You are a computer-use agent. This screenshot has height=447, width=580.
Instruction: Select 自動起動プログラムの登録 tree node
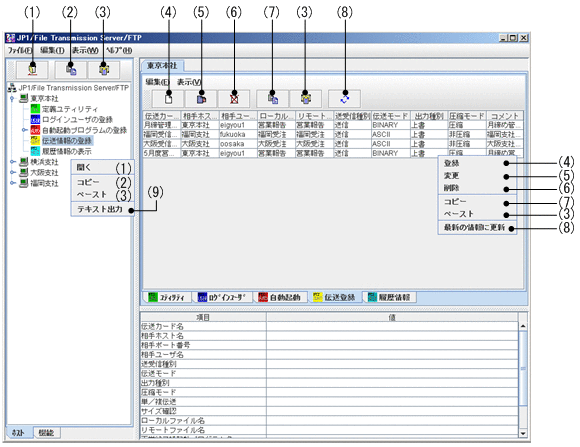click(x=79, y=130)
